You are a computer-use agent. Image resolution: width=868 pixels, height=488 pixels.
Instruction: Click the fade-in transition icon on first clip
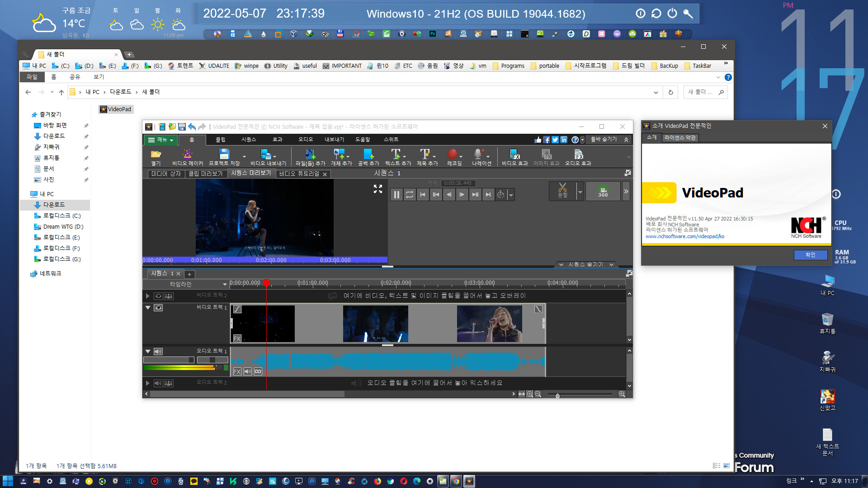(237, 309)
